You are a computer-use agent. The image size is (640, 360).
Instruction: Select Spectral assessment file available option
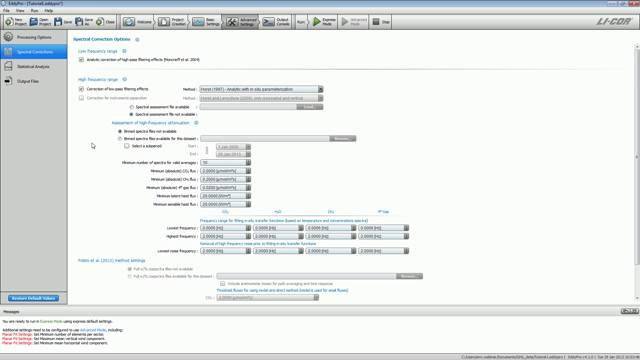131,107
